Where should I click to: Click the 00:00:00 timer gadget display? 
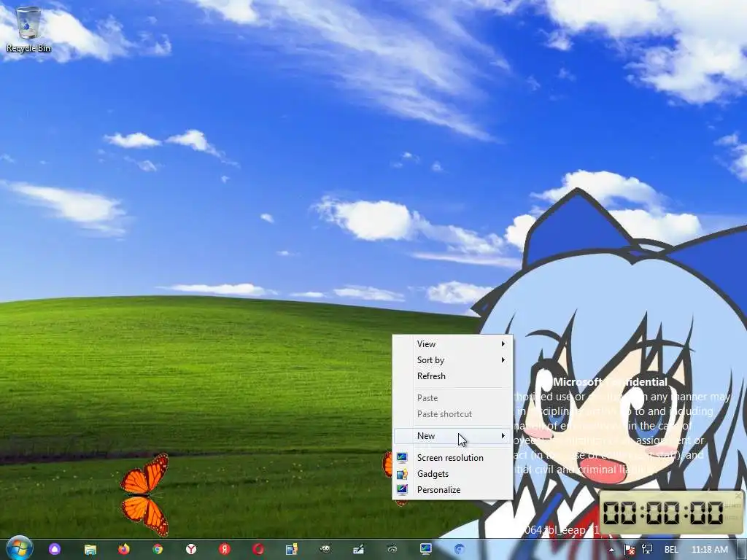coord(664,513)
